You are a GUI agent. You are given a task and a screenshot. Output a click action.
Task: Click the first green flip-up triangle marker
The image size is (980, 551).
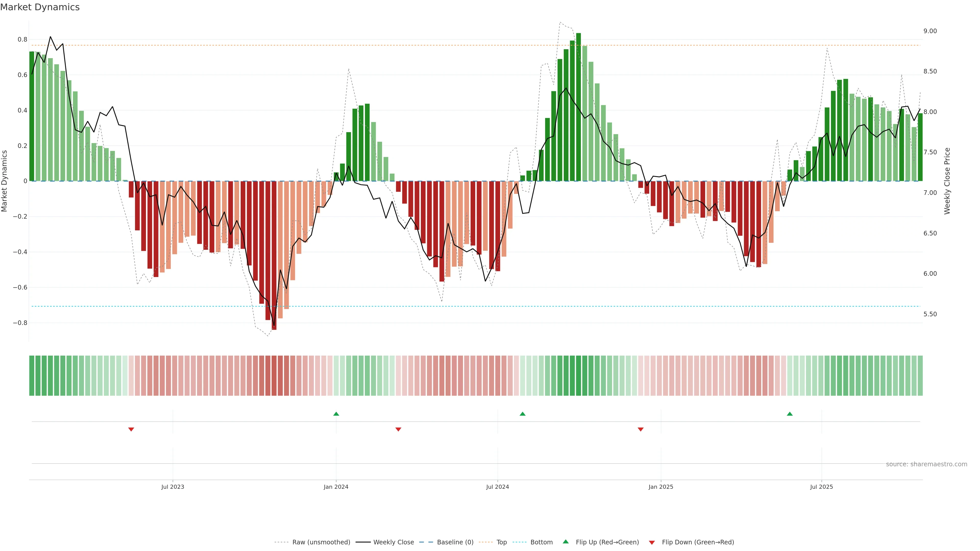(336, 414)
